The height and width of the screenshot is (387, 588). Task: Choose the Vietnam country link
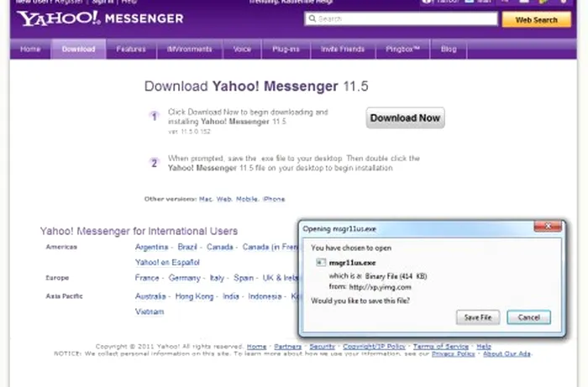150,311
